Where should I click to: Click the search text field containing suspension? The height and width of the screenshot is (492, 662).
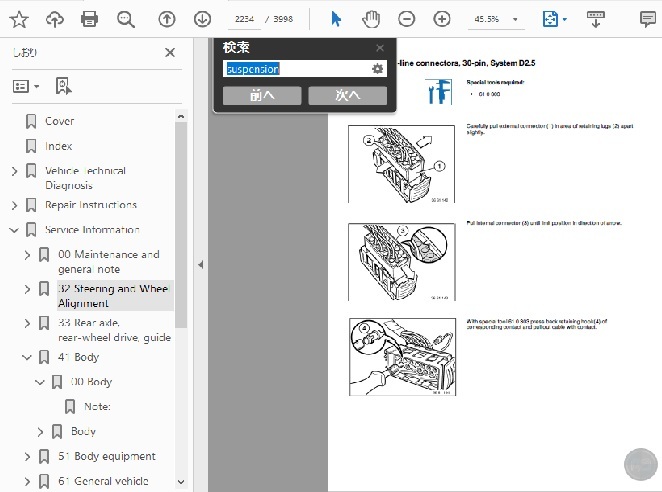[x=295, y=68]
